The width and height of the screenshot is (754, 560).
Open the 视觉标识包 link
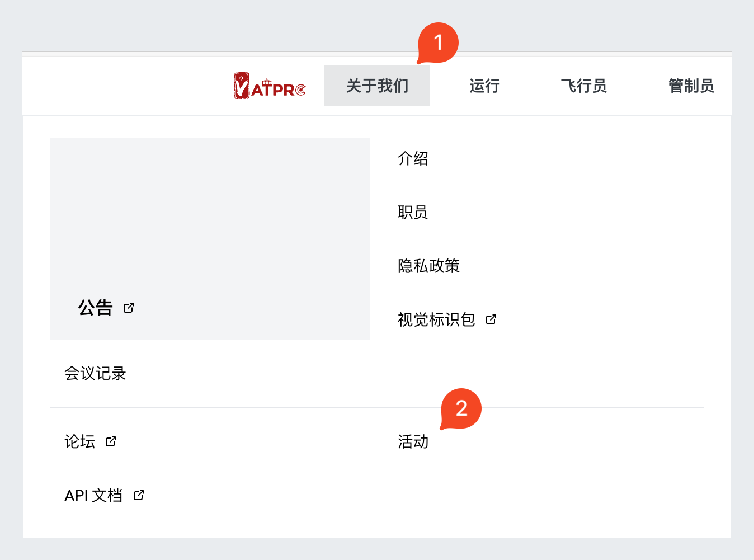(436, 319)
